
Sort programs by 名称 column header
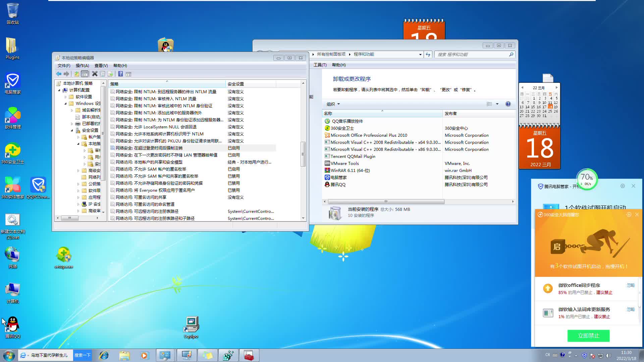[x=382, y=114]
